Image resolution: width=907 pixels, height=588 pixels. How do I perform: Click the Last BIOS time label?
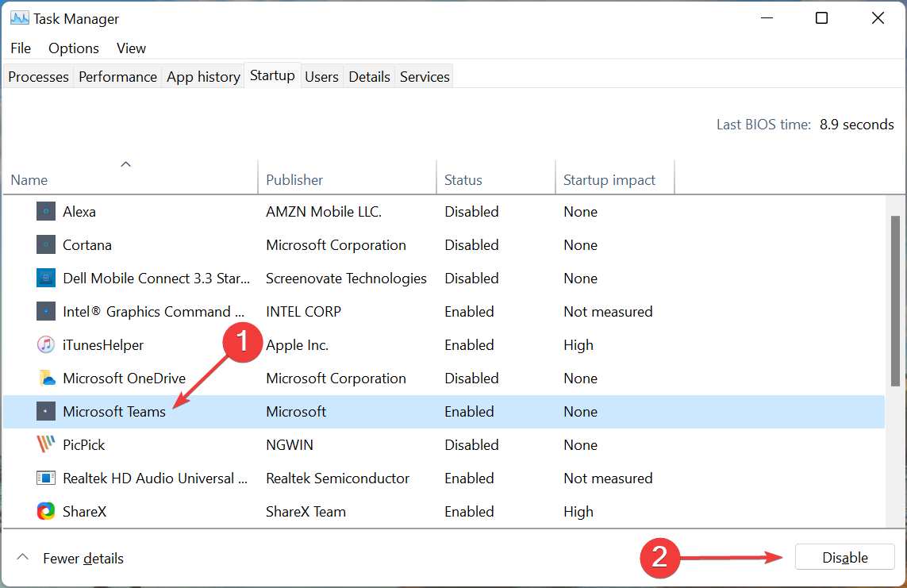click(763, 125)
